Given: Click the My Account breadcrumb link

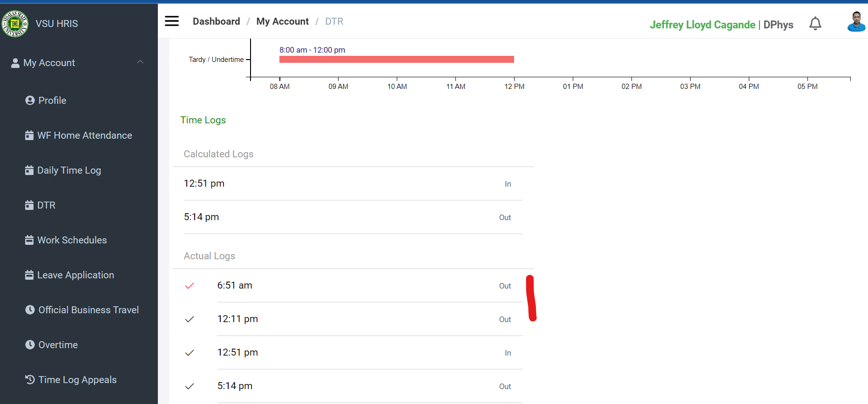Looking at the screenshot, I should (282, 21).
